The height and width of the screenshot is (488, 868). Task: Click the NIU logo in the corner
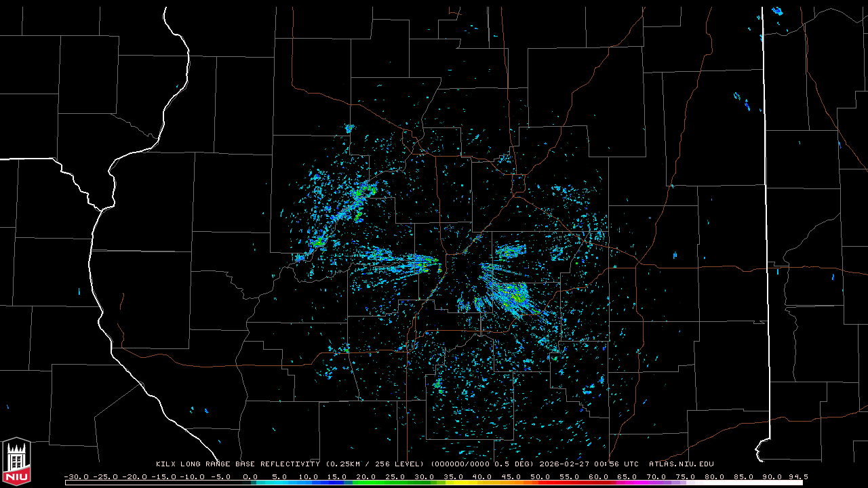[x=16, y=462]
